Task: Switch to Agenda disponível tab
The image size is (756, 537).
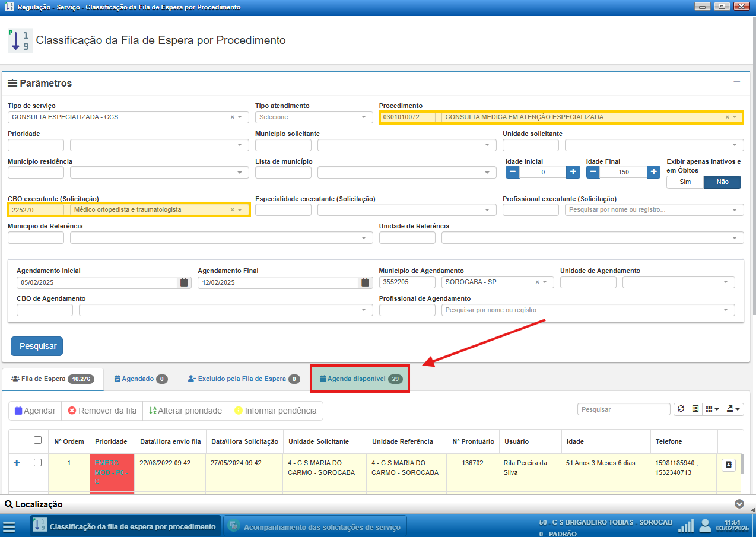Action: click(x=360, y=379)
